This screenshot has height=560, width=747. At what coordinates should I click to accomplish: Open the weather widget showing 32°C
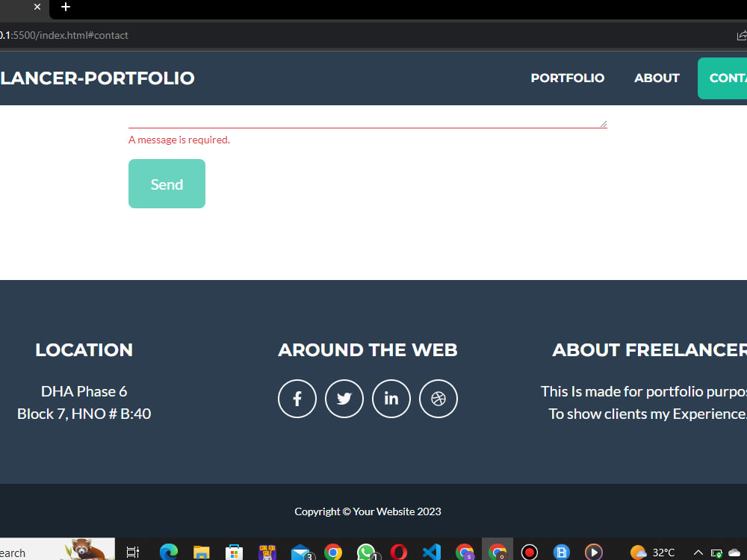652,553
